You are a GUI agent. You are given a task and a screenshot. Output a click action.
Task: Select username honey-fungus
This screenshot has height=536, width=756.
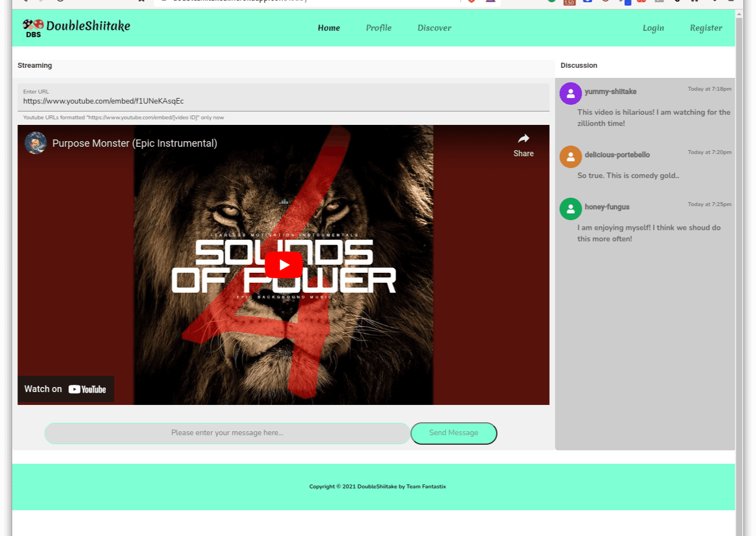click(607, 207)
